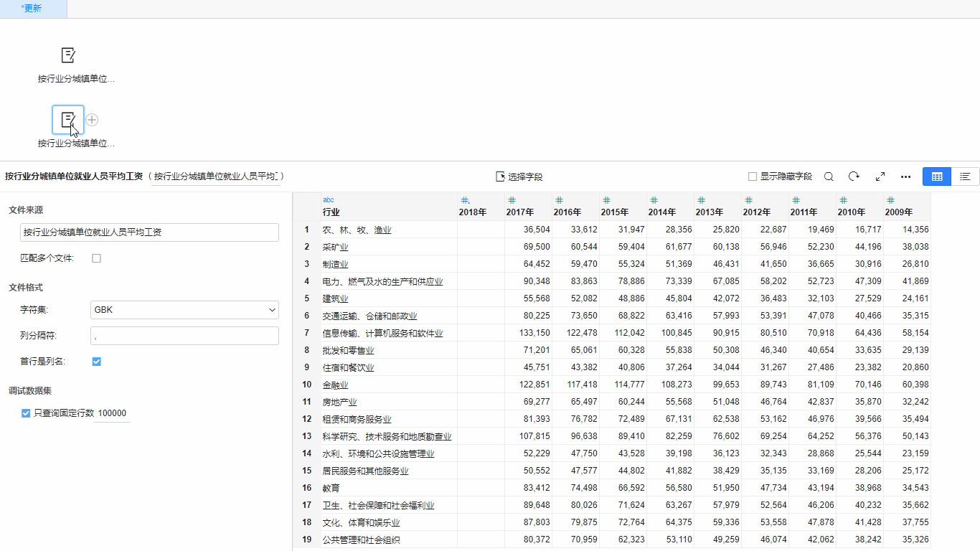
Task: Switch to list view mode
Action: (x=965, y=176)
